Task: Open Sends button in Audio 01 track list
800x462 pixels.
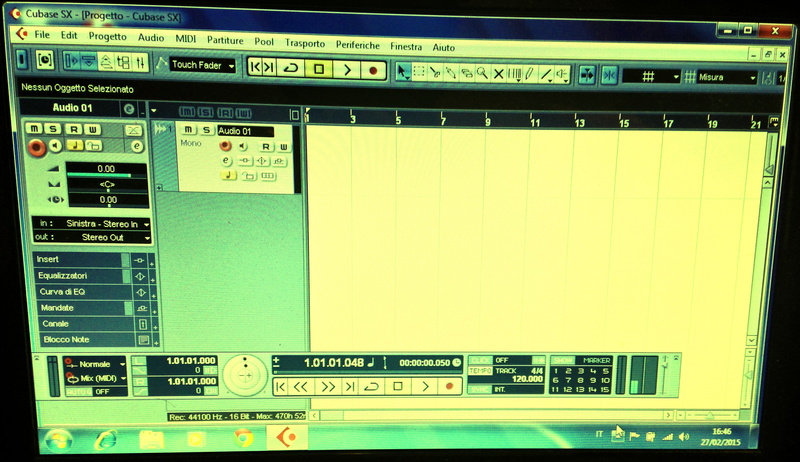Action: coord(279,162)
